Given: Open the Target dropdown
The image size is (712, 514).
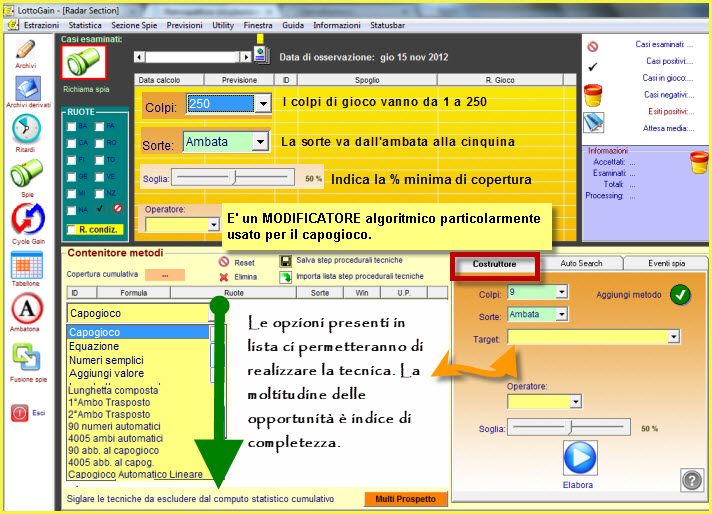Looking at the screenshot, I should click(x=674, y=336).
